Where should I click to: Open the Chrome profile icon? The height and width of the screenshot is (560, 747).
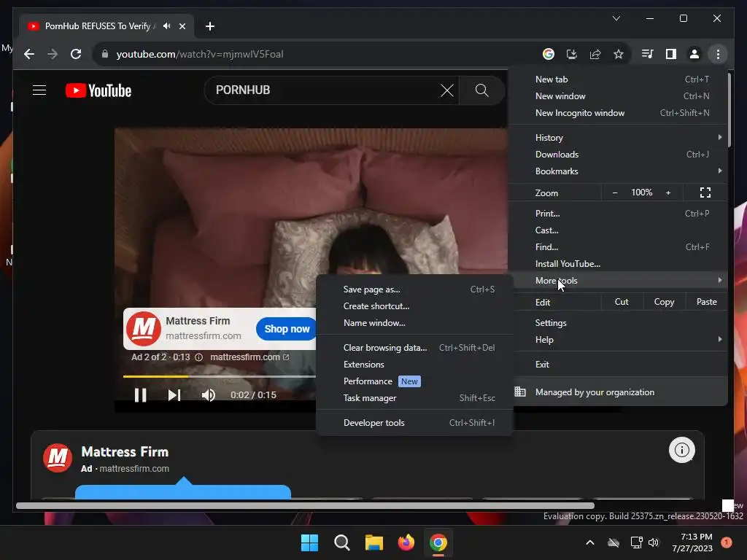tap(694, 54)
